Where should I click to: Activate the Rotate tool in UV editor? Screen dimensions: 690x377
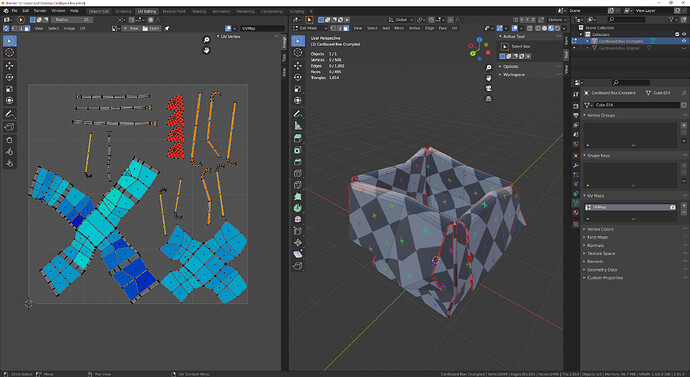(9, 77)
